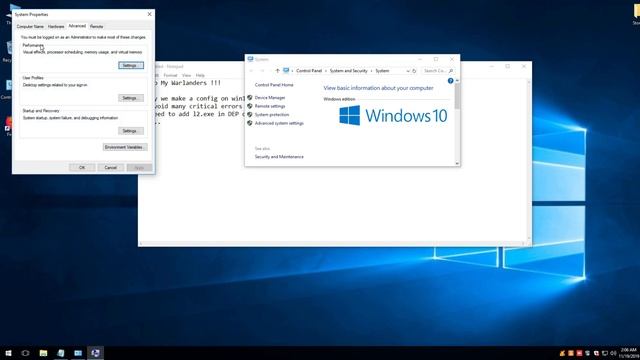This screenshot has height=360, width=640.
Task: Switch to Computer Name tab
Action: tap(30, 27)
